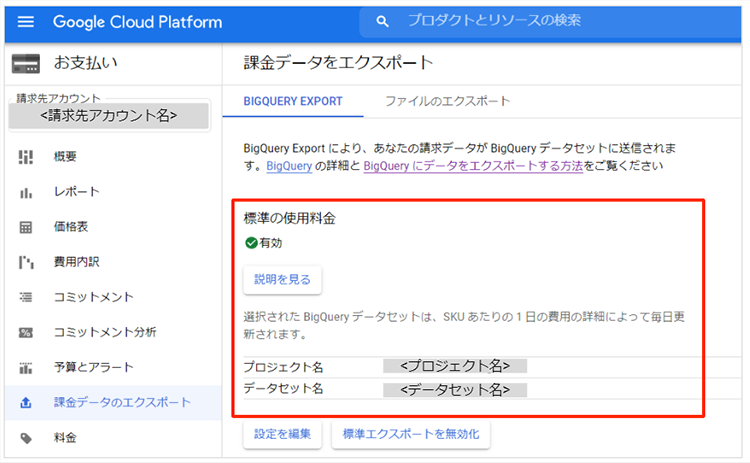Viewport: 750px width, 463px height.
Task: Click the 費用内訳 icon
Action: click(26, 262)
